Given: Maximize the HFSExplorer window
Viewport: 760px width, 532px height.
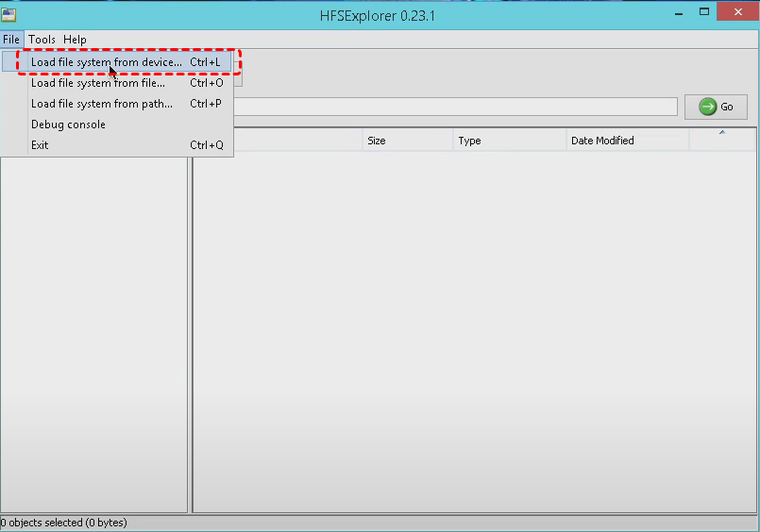Looking at the screenshot, I should [703, 12].
